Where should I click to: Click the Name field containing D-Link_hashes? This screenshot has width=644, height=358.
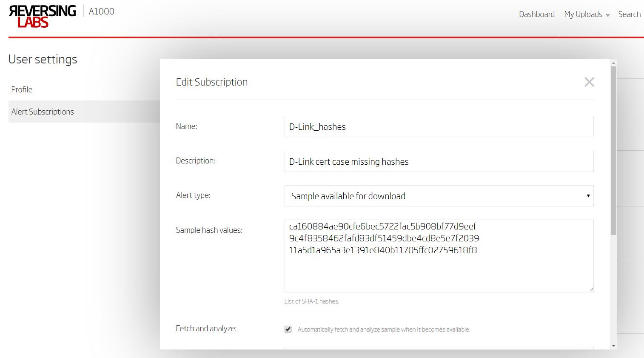[x=438, y=126]
